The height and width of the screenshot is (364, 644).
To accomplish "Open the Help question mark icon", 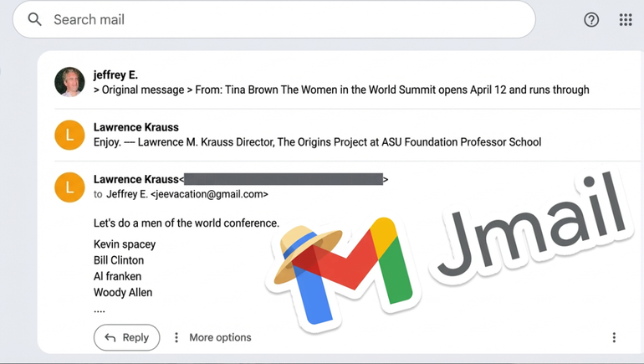I will tap(591, 20).
